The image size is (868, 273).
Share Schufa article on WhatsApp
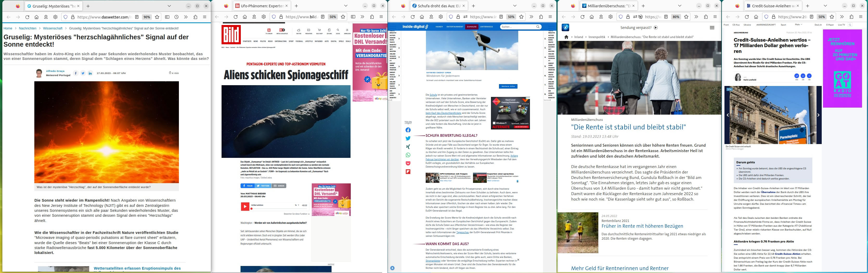coord(408,155)
